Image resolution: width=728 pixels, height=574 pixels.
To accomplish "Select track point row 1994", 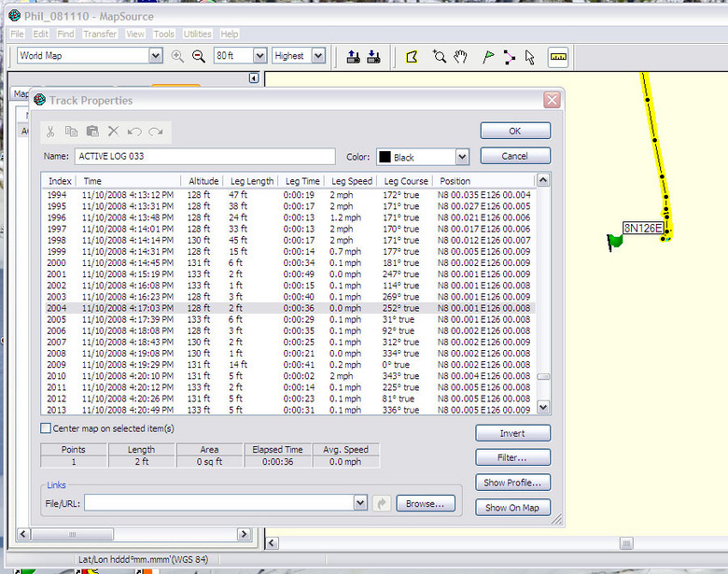I will click(288, 195).
